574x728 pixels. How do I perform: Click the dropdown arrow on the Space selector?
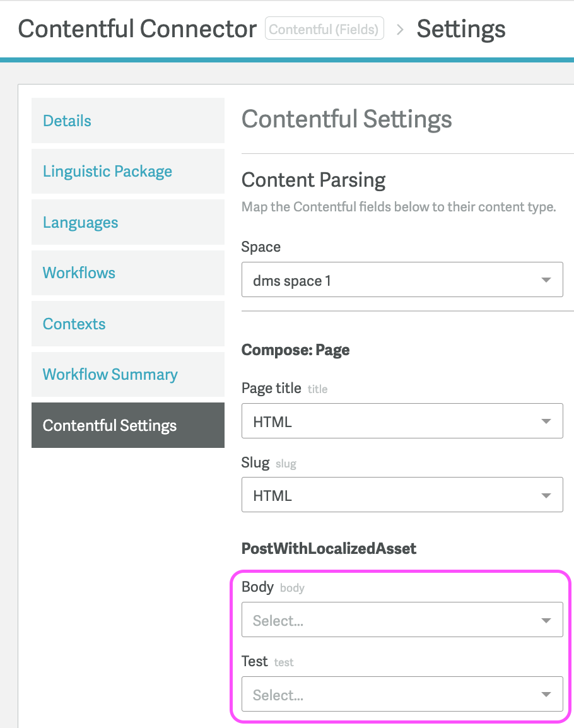(x=546, y=279)
